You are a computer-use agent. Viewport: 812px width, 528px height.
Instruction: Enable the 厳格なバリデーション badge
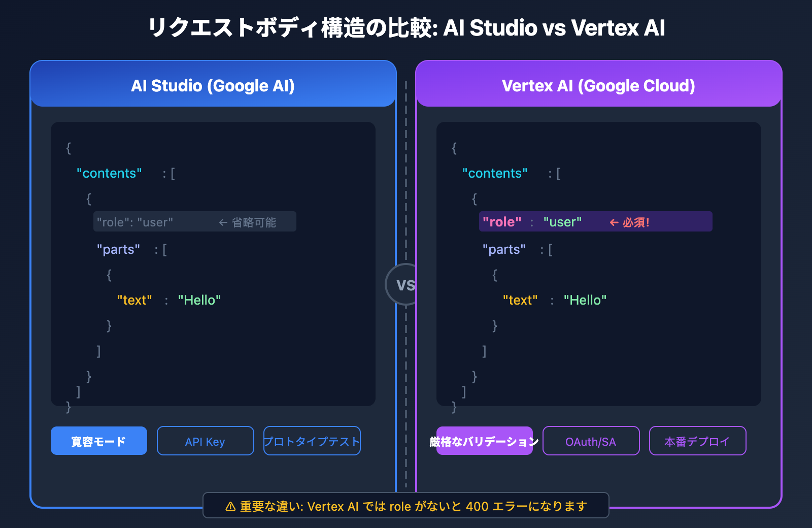484,441
